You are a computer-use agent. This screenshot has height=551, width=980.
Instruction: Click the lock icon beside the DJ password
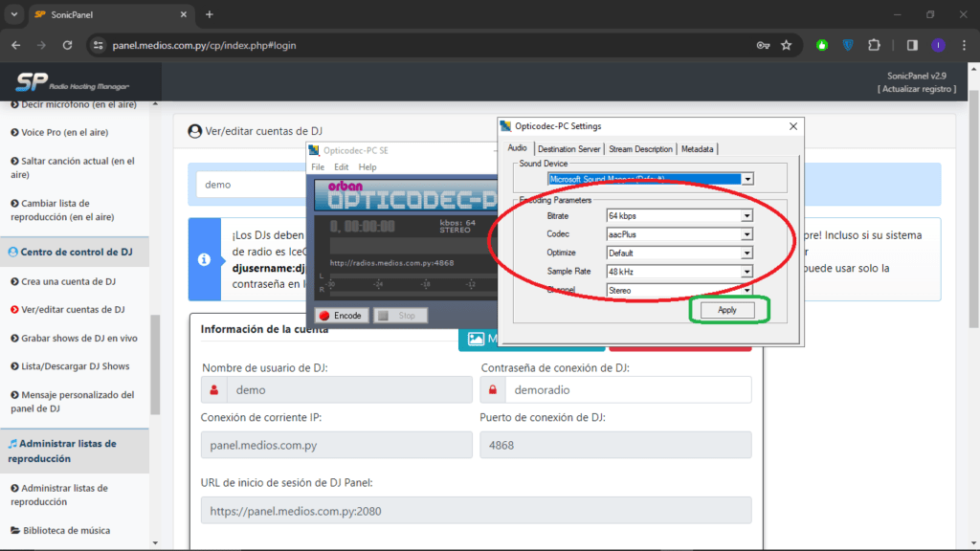(x=493, y=390)
